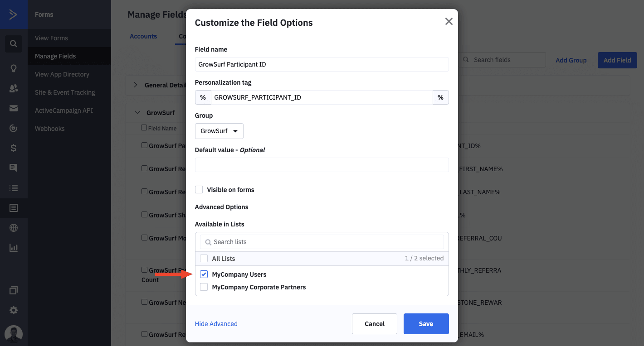Open the Group dropdown showing GrowSurf
This screenshot has width=644, height=346.
point(219,131)
